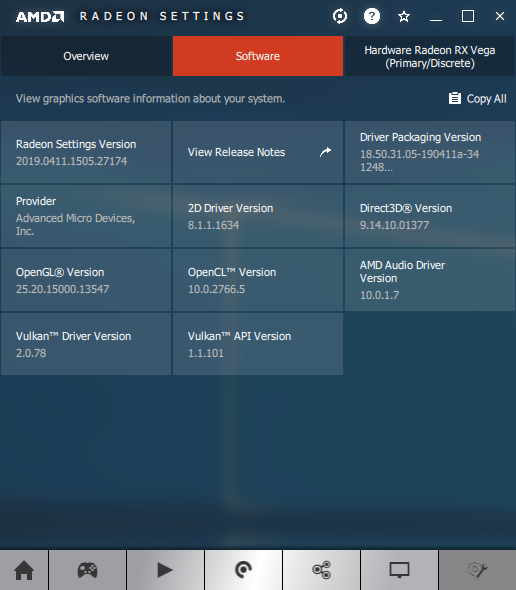Open the Updates notification icon
516x590 pixels.
pyautogui.click(x=340, y=16)
